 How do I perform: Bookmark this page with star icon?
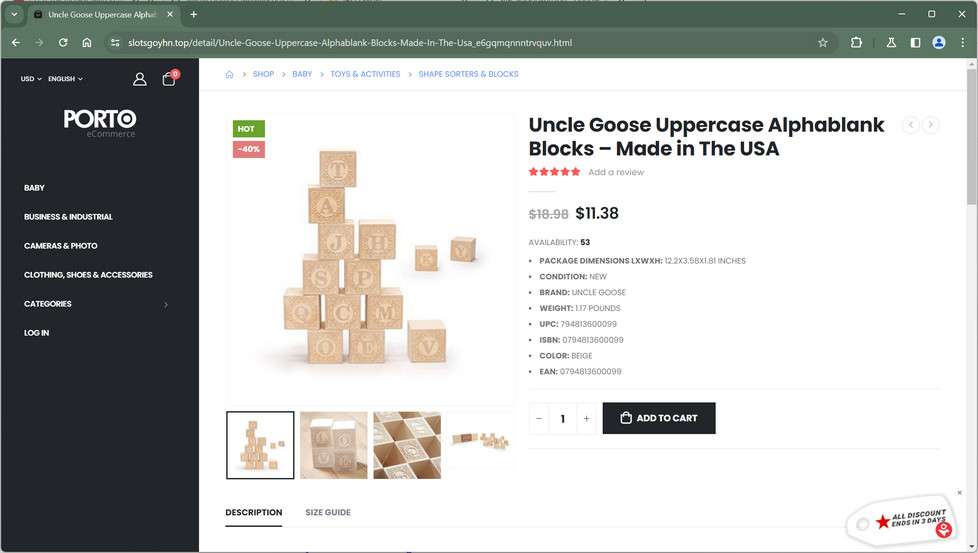(x=823, y=43)
